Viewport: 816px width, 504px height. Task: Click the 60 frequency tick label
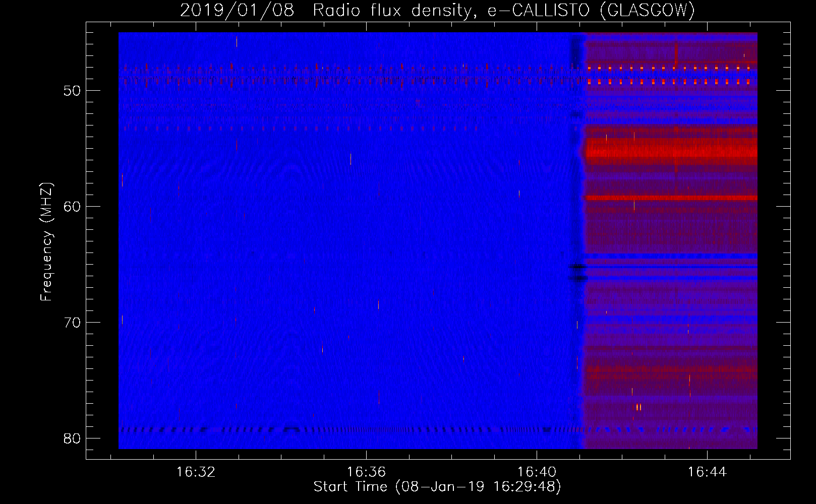click(x=72, y=207)
